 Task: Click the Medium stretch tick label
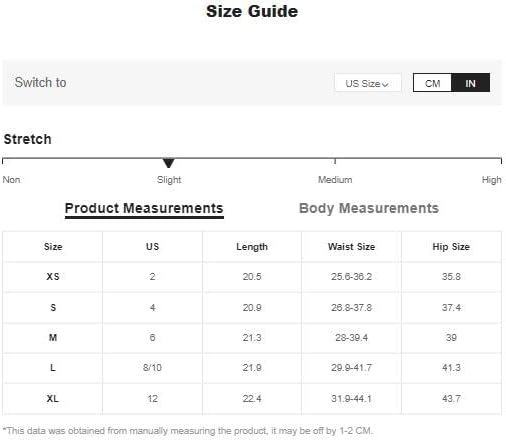click(335, 180)
